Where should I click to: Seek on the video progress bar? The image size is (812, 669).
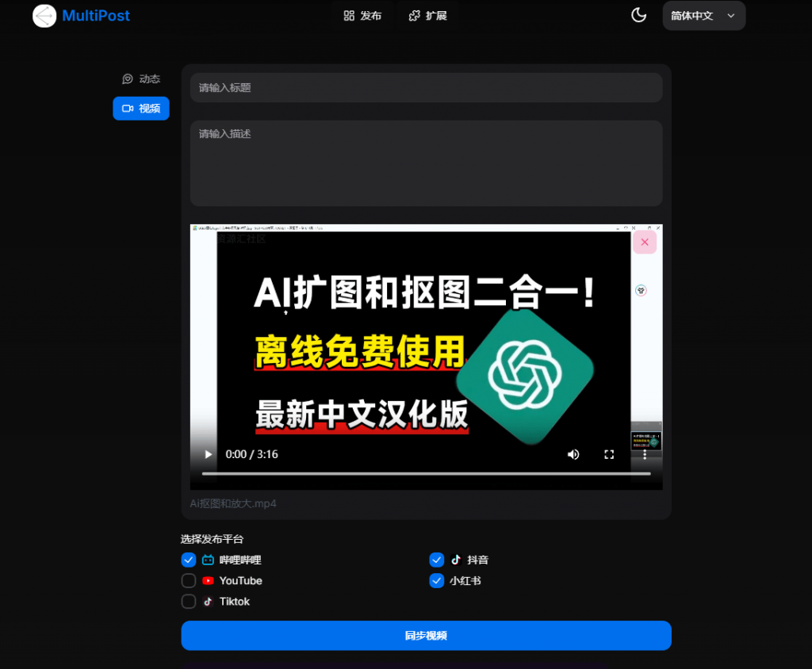pos(426,473)
